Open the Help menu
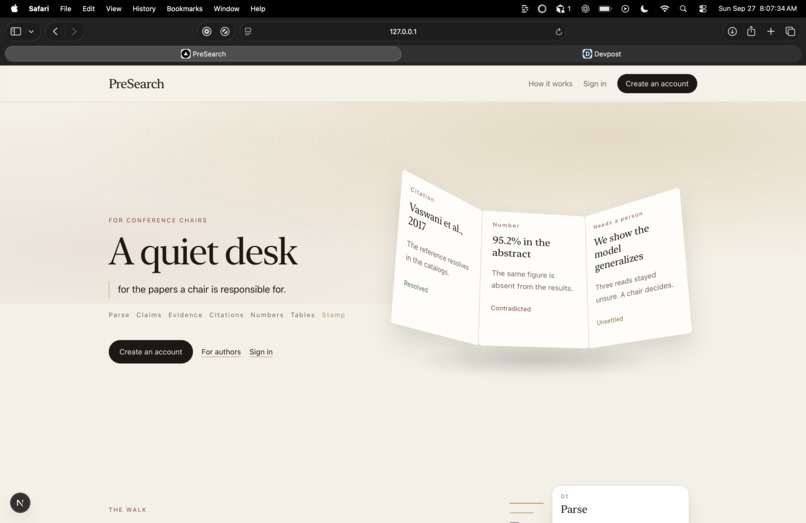The width and height of the screenshot is (806, 523). click(x=258, y=8)
